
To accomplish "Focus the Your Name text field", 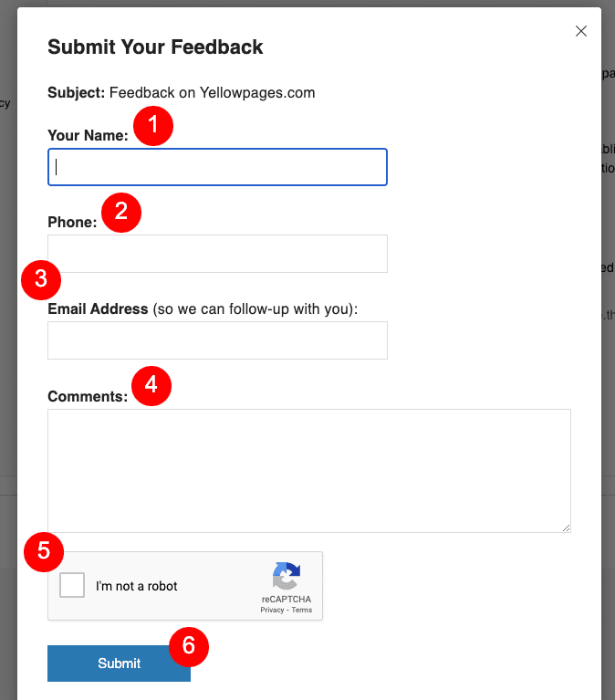I will pos(217,167).
